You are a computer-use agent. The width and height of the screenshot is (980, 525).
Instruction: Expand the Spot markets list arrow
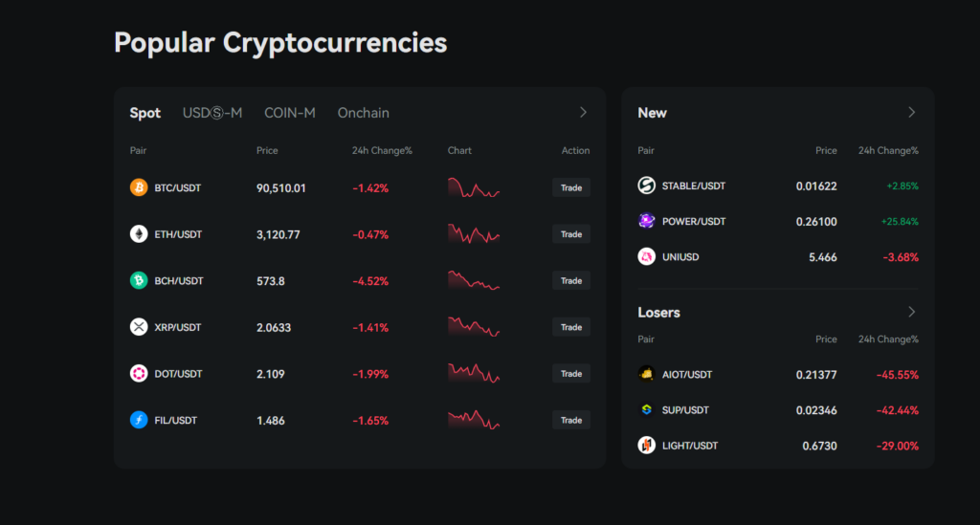point(583,113)
